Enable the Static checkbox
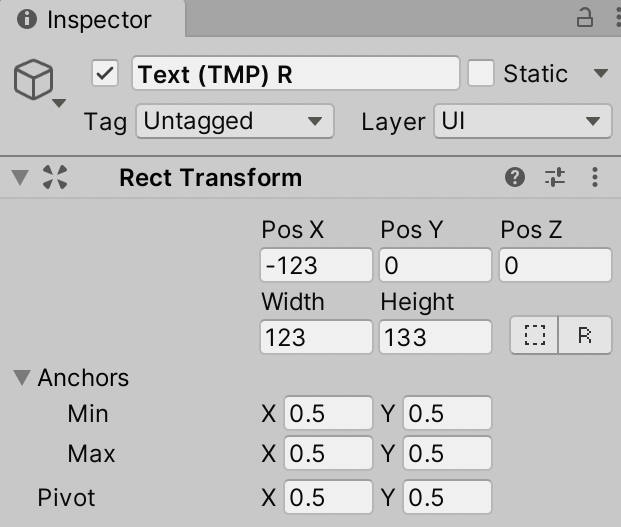The image size is (621, 527). [x=482, y=74]
